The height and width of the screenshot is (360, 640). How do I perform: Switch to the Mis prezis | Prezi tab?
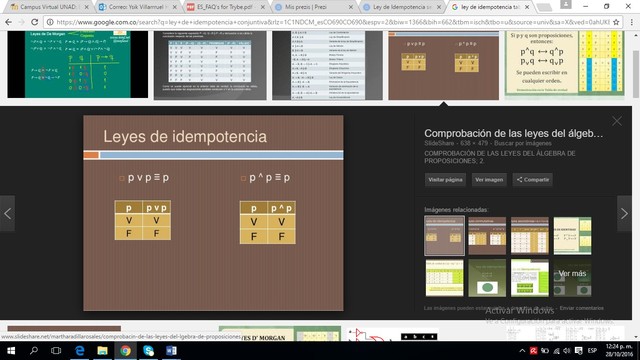click(311, 7)
